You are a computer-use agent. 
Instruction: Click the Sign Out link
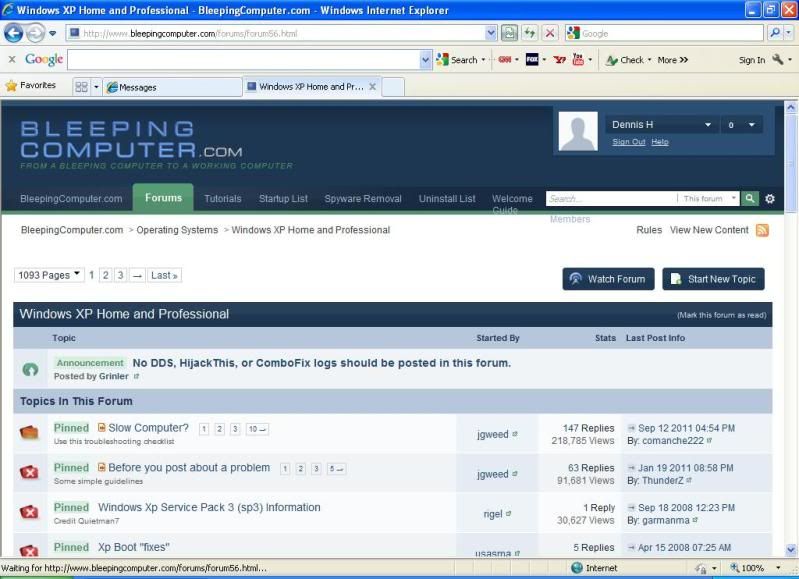click(x=628, y=142)
